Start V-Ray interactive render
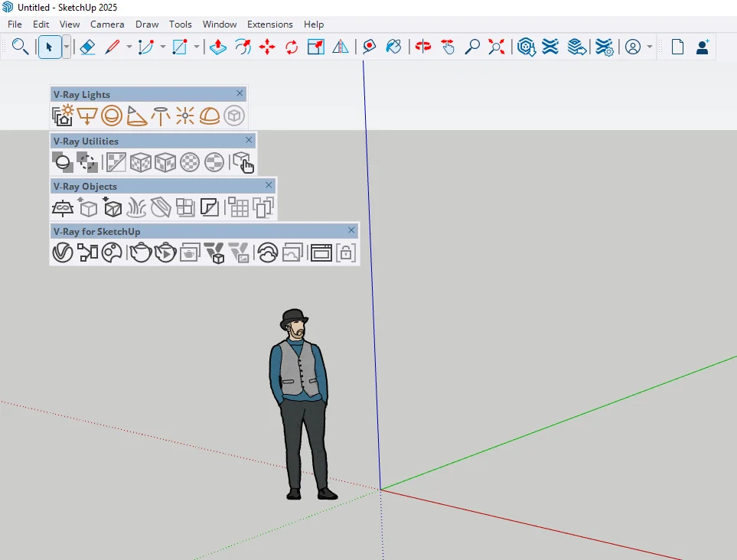 165,252
